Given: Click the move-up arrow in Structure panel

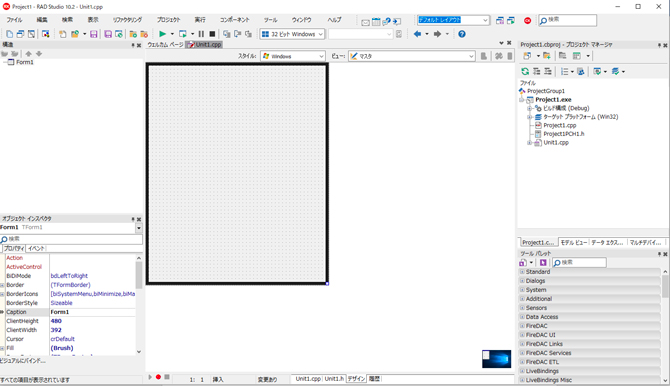Looking at the screenshot, I should (x=28, y=54).
